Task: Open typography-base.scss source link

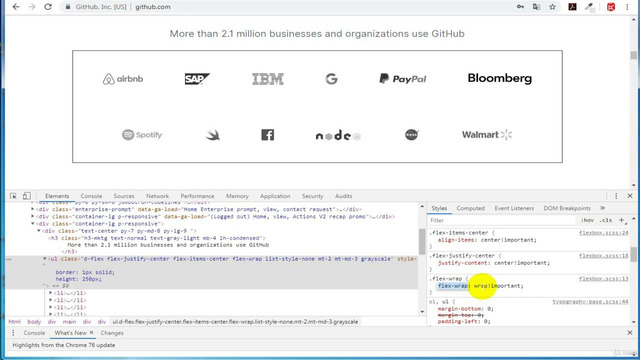Action: 591,302
